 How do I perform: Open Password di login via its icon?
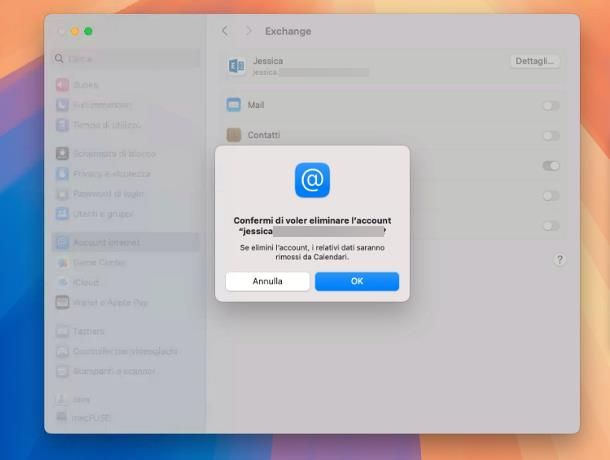tap(62, 194)
